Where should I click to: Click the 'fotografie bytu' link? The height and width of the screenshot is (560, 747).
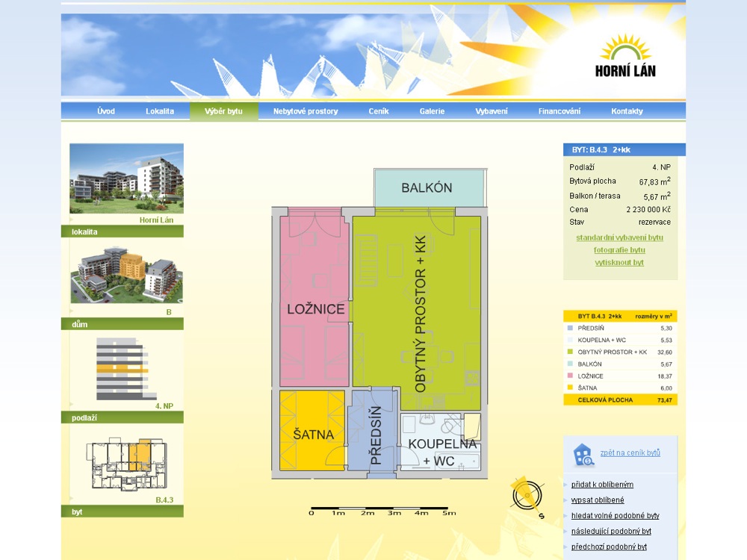(x=619, y=250)
